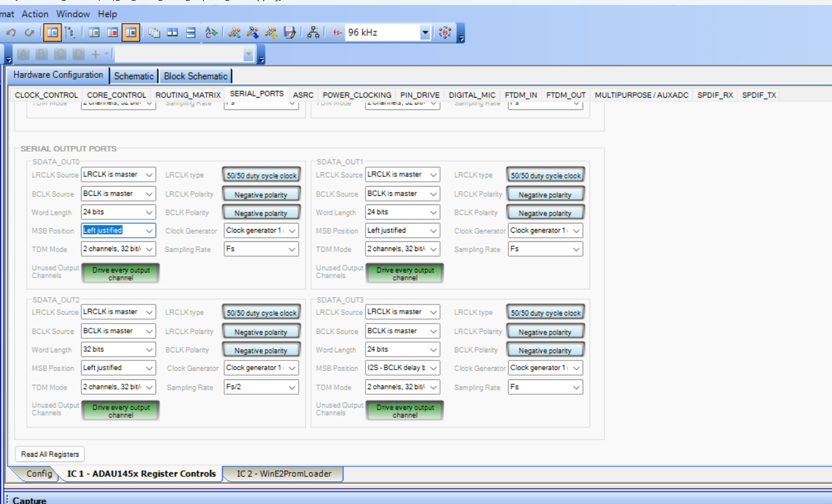Toggle the highlighted panel icon before cascade windows
This screenshot has height=504, width=832.
pos(130,33)
